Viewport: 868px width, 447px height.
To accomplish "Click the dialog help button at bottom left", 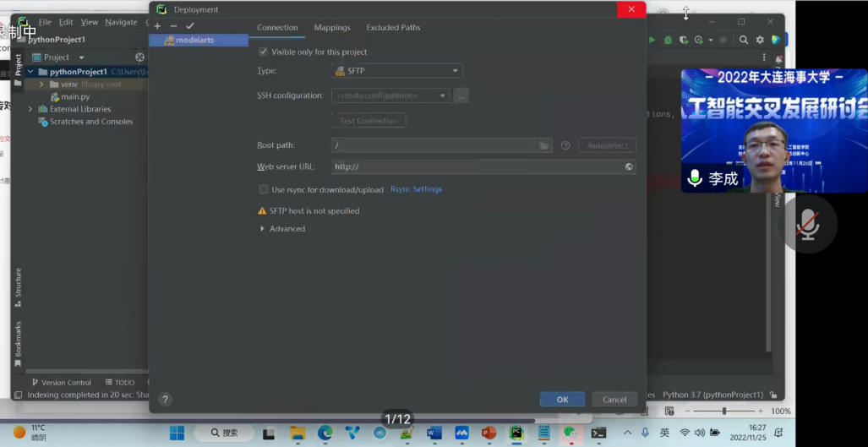I will tap(165, 400).
